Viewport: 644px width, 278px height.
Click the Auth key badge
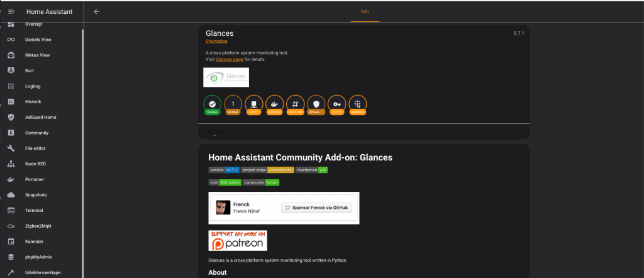point(337,105)
